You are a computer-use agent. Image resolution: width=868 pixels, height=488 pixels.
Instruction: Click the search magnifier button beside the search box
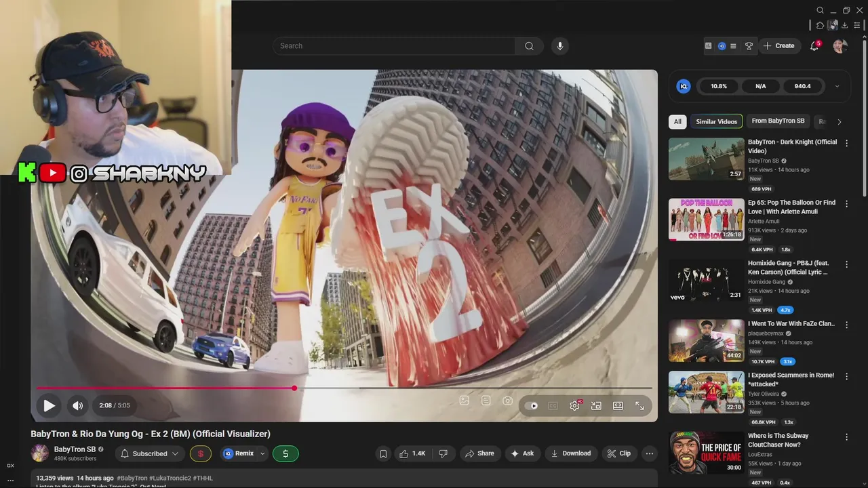[x=529, y=46]
